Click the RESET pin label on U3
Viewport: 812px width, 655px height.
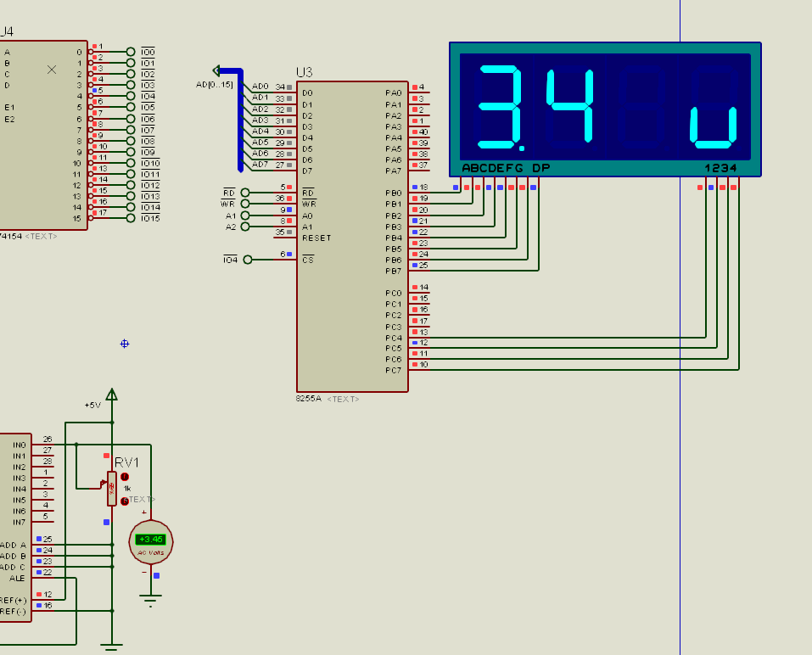coord(316,238)
